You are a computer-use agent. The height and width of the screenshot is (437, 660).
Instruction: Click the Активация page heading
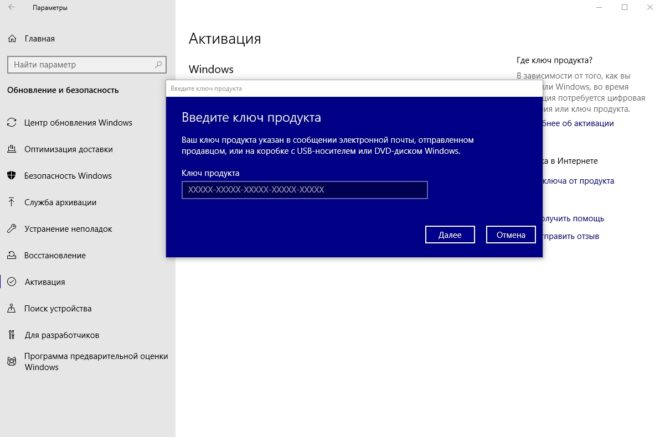tap(225, 38)
